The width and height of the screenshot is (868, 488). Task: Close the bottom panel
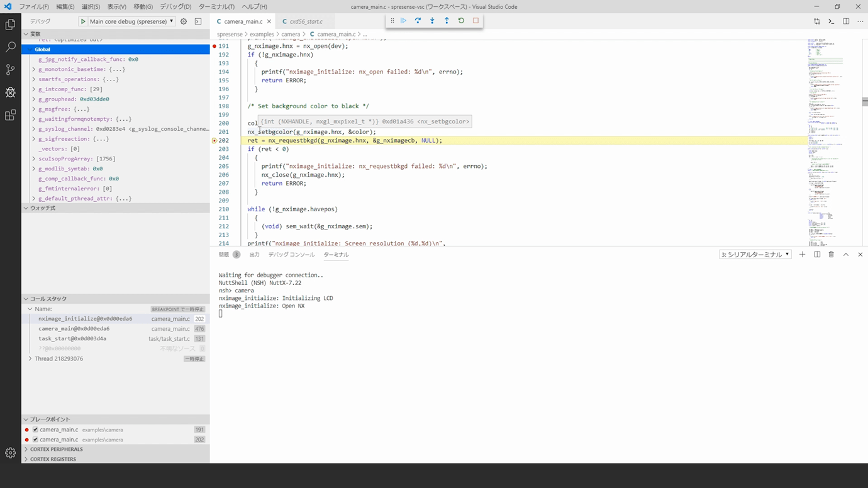[860, 255]
